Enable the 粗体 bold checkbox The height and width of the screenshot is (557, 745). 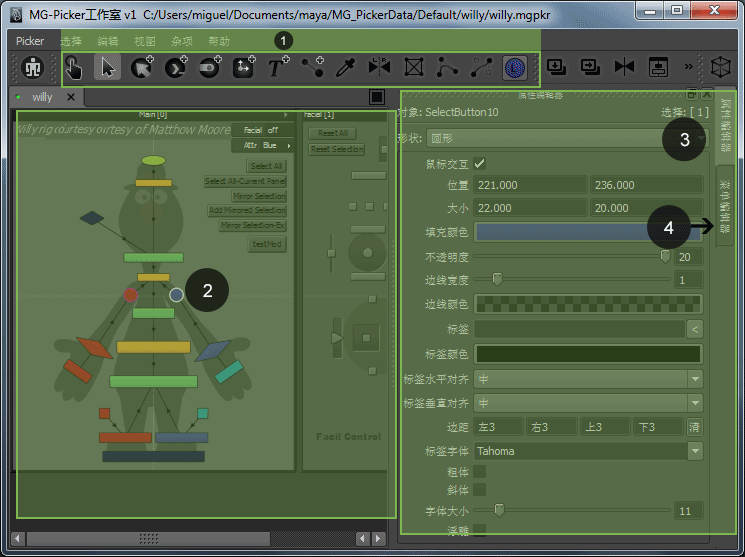[480, 471]
